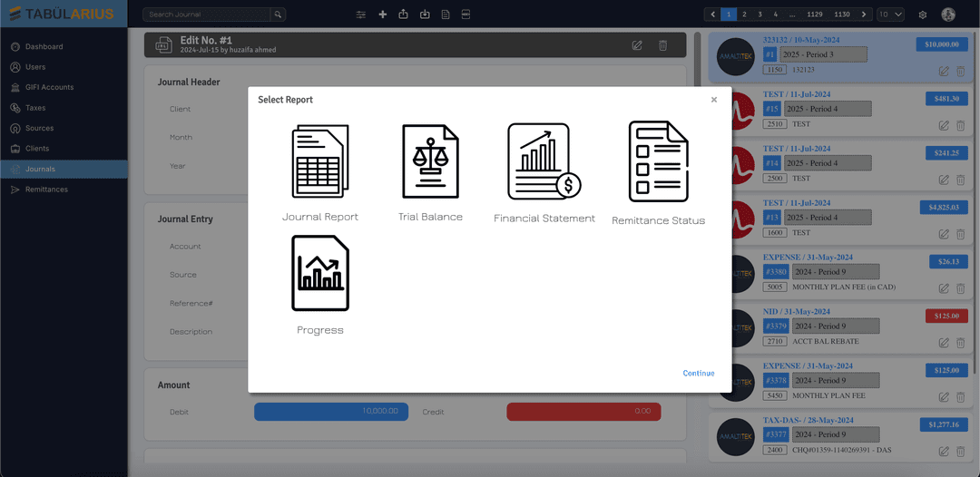Click edit icon in Edit No. #1 header
The height and width of the screenshot is (477, 980).
tap(637, 45)
